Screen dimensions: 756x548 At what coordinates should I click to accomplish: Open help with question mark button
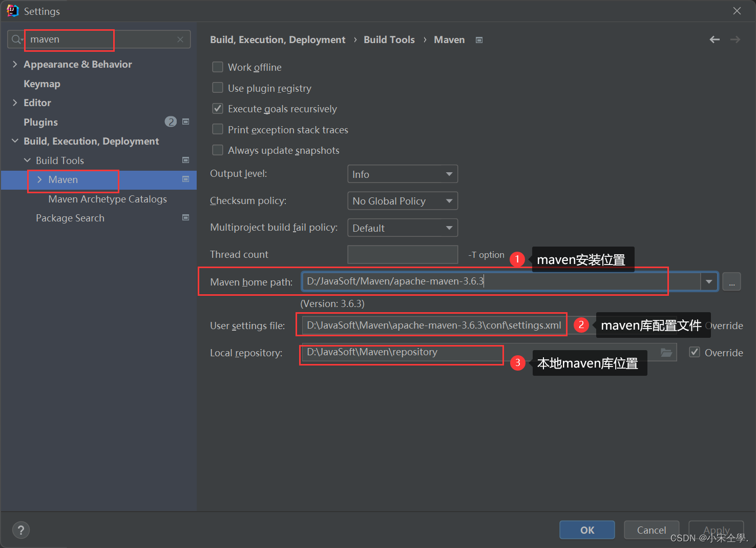click(21, 530)
